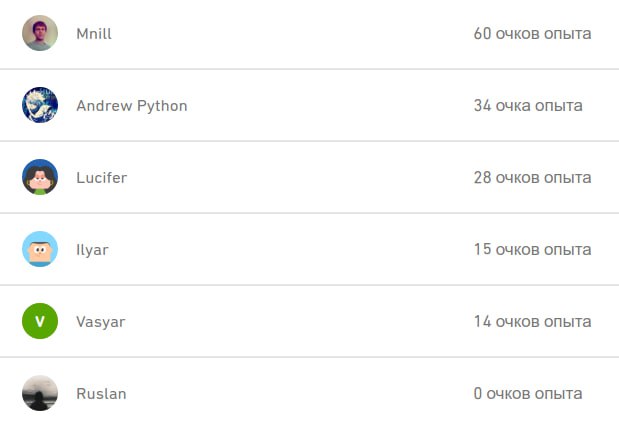Select Ilyar's blue cartoon avatar
619x422 pixels.
[x=40, y=249]
